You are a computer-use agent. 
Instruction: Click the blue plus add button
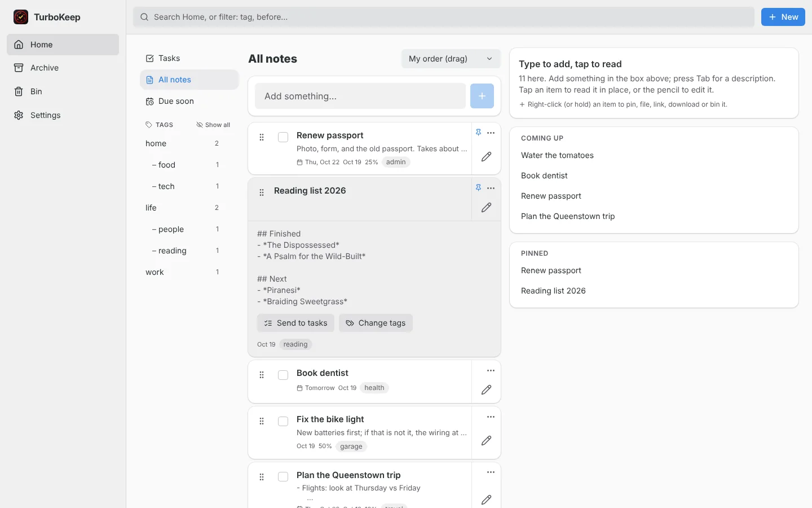482,96
